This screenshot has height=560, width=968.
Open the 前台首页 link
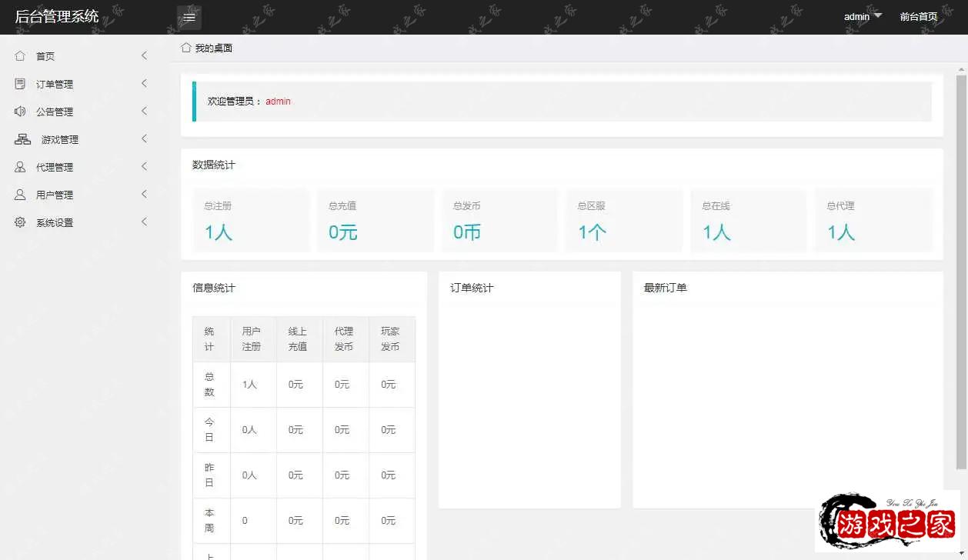pyautogui.click(x=919, y=17)
